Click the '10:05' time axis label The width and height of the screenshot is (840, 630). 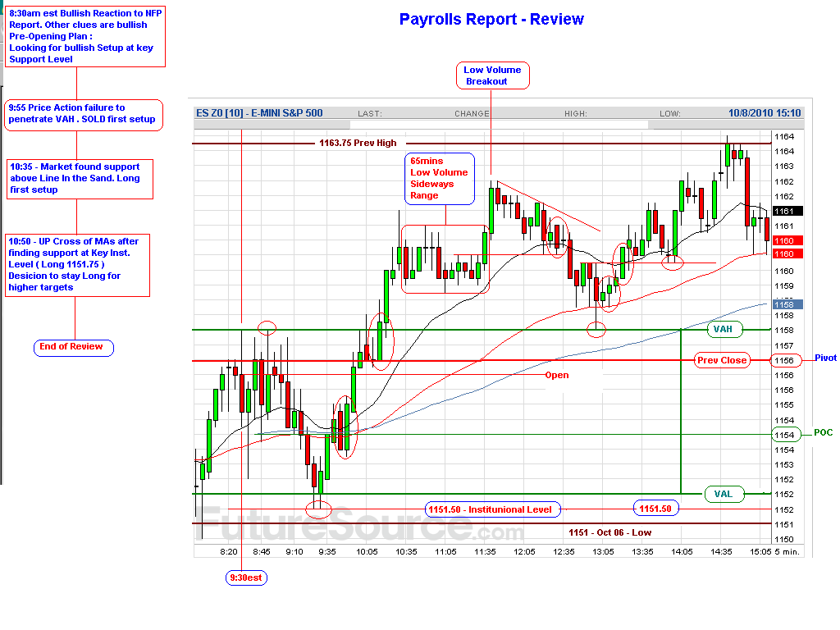point(367,551)
